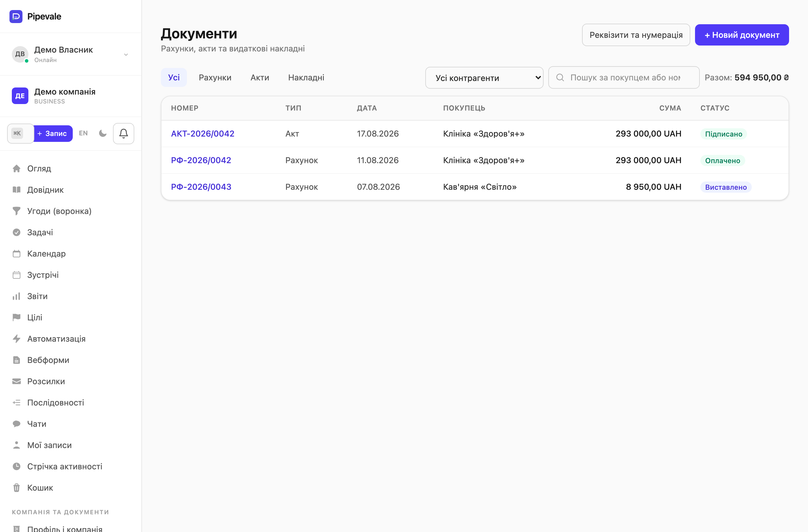
Task: Click the Виставлено status badge
Action: pos(726,187)
